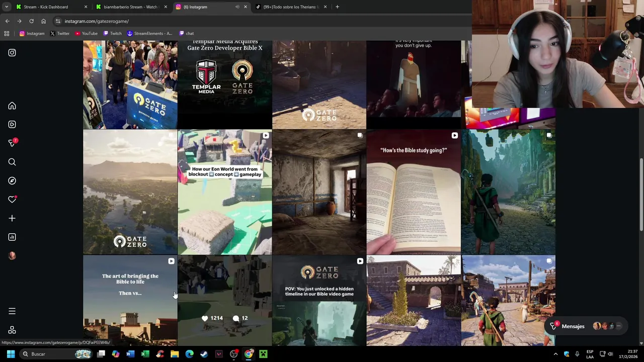Open a new browser tab
Viewport: 644px width, 362px height.
337,7
